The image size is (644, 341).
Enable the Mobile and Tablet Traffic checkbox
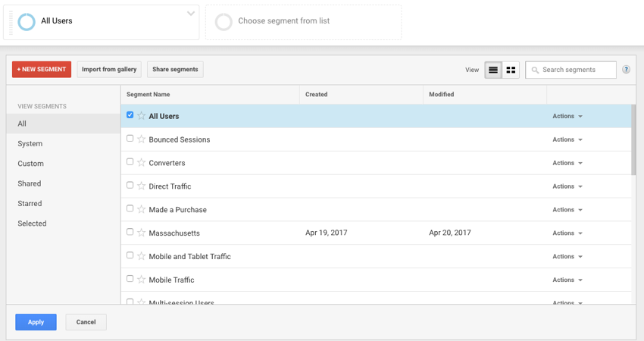pos(130,256)
